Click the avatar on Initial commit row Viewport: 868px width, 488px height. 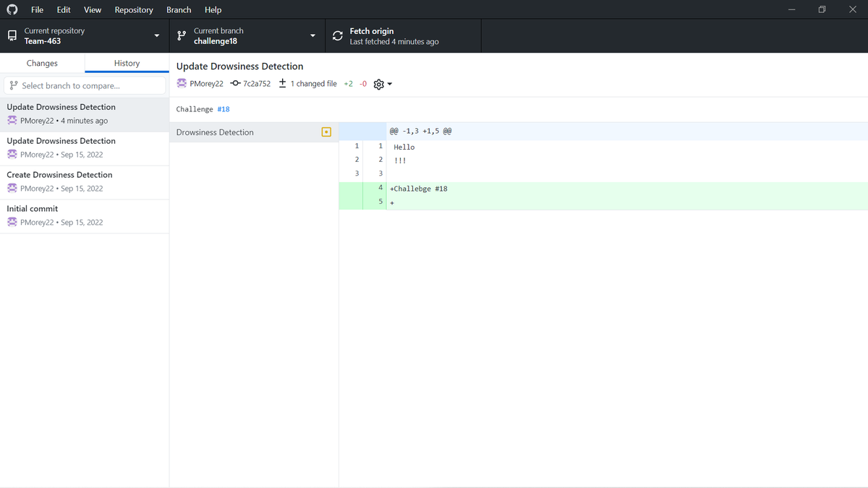coord(12,222)
